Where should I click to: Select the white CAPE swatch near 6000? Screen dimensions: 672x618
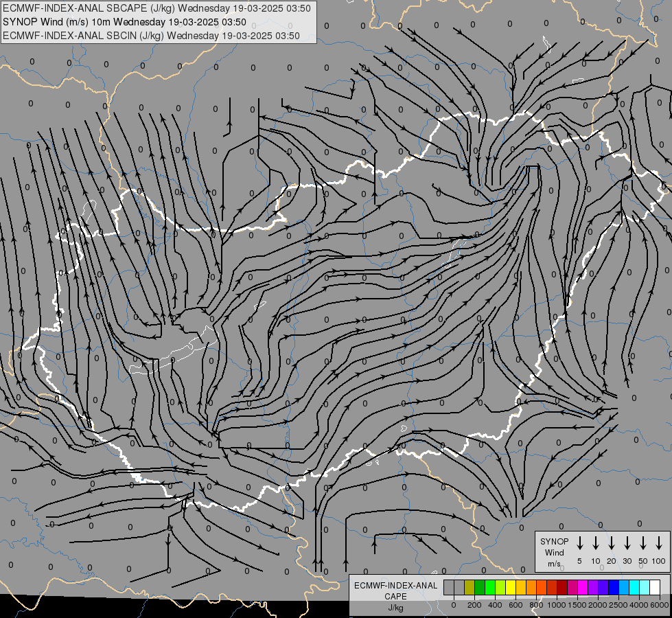point(656,587)
